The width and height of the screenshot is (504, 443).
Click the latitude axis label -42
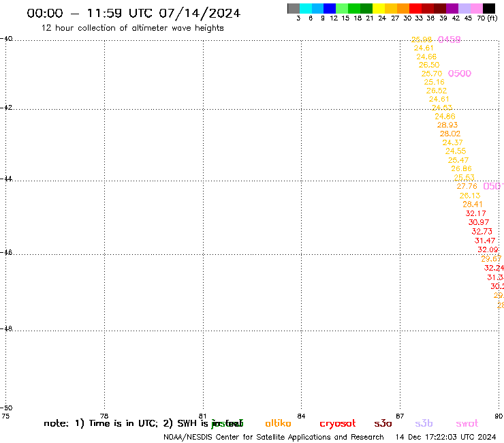click(6, 107)
